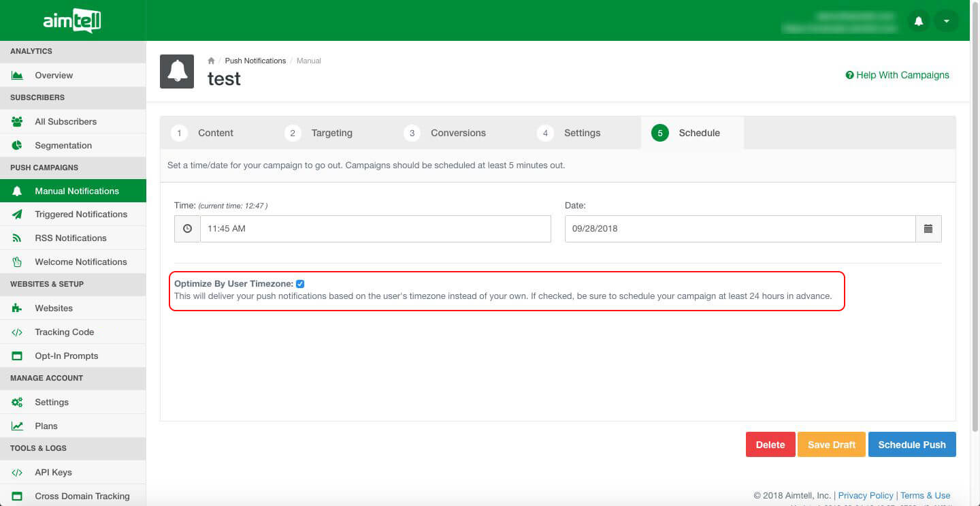Click the Save Draft button
Image resolution: width=980 pixels, height=506 pixels.
tap(832, 445)
